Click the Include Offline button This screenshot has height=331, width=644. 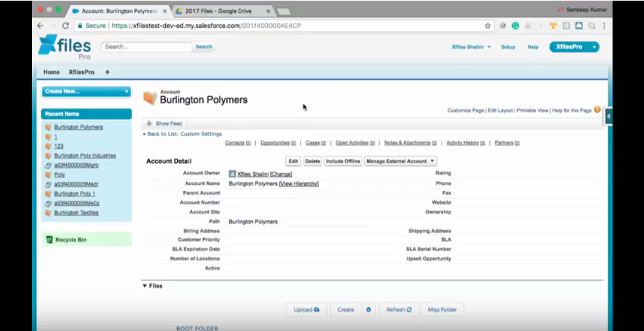click(x=343, y=161)
